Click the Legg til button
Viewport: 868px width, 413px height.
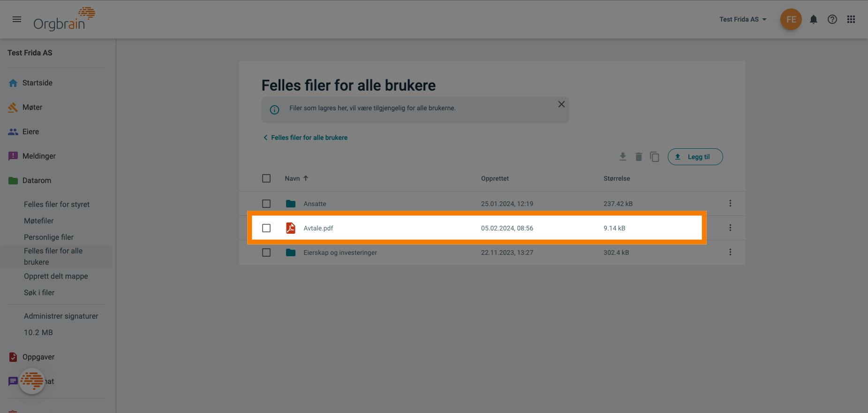(x=695, y=157)
